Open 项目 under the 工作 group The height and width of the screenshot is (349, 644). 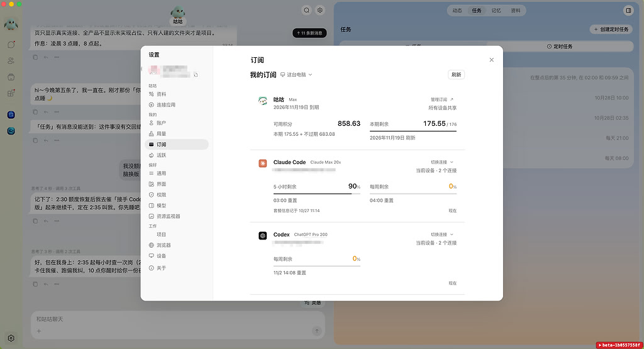[177, 235]
